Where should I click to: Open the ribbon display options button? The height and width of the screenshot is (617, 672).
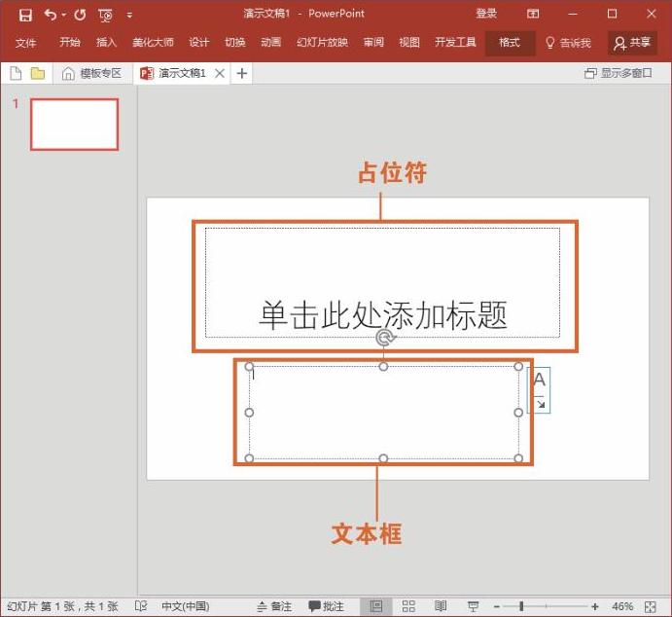click(533, 14)
